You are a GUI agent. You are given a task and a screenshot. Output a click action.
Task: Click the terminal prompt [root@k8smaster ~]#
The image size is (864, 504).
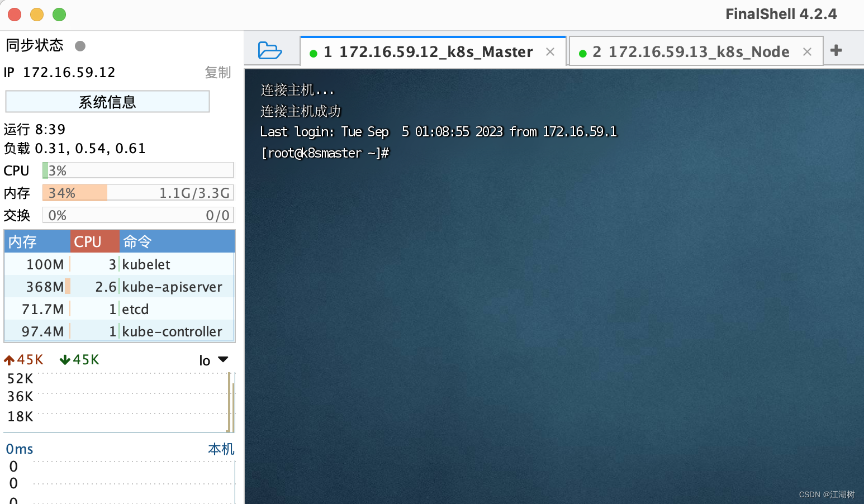coord(325,153)
